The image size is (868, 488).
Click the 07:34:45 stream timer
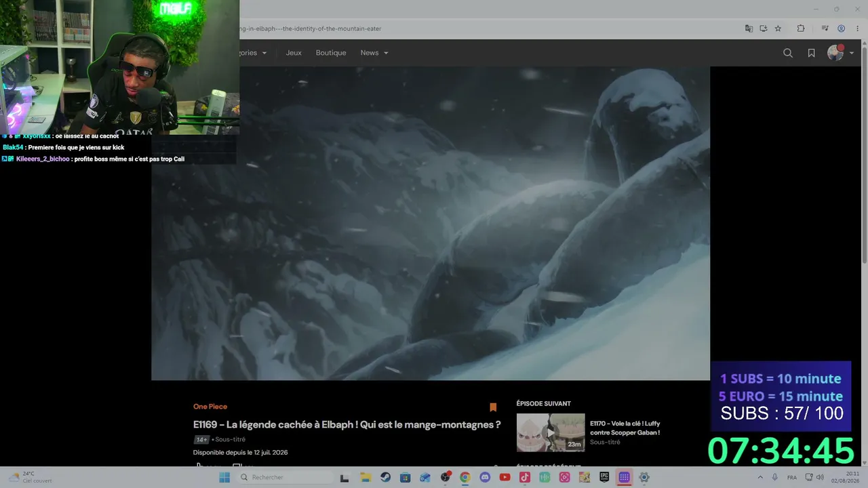tap(781, 451)
